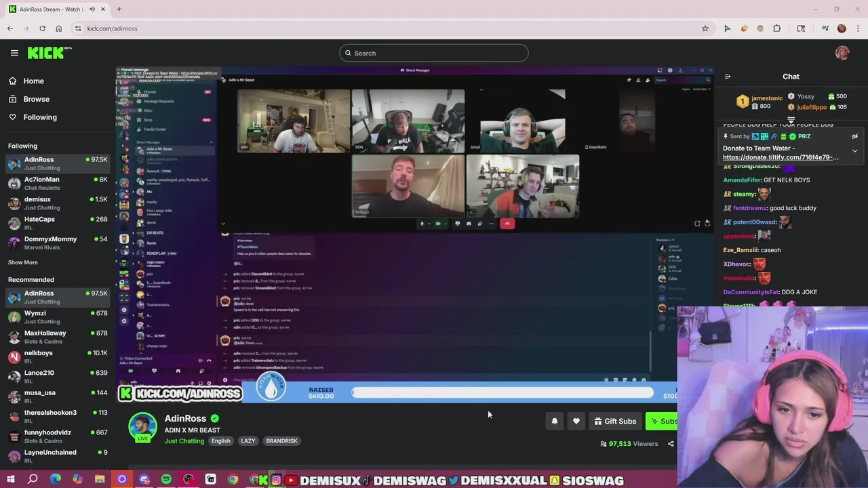Screen dimensions: 868x488
Task: Open the Windows Start menu
Action: pyautogui.click(x=10, y=479)
